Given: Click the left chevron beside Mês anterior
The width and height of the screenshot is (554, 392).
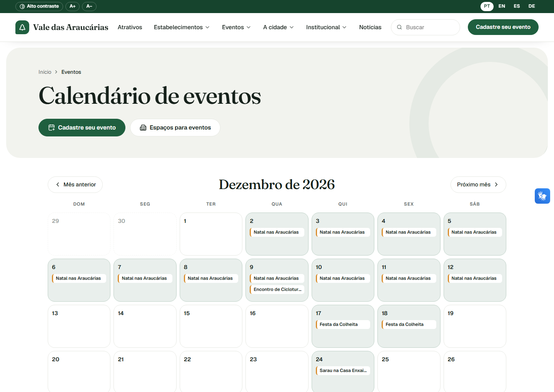Looking at the screenshot, I should [58, 184].
